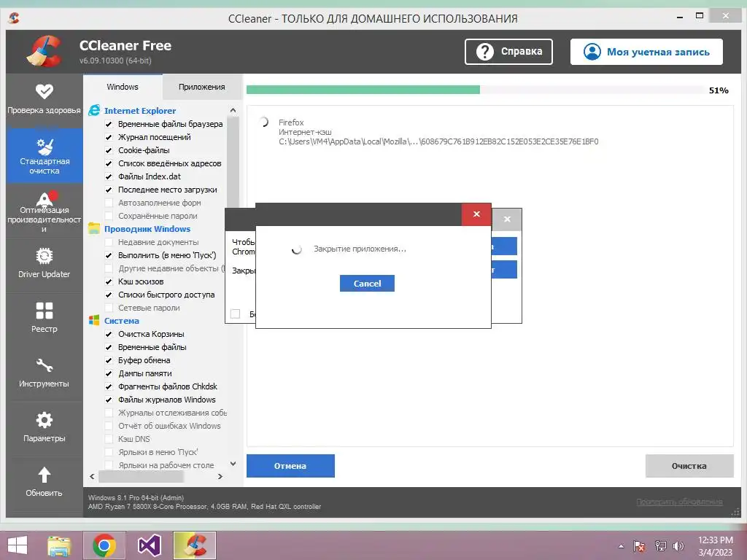Open Windows Start menu
The height and width of the screenshot is (560, 747).
(18, 545)
